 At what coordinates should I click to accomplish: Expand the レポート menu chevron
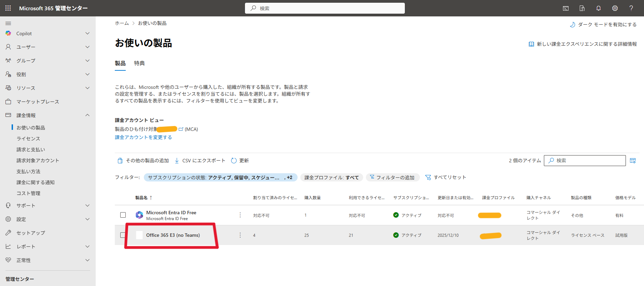(87, 246)
